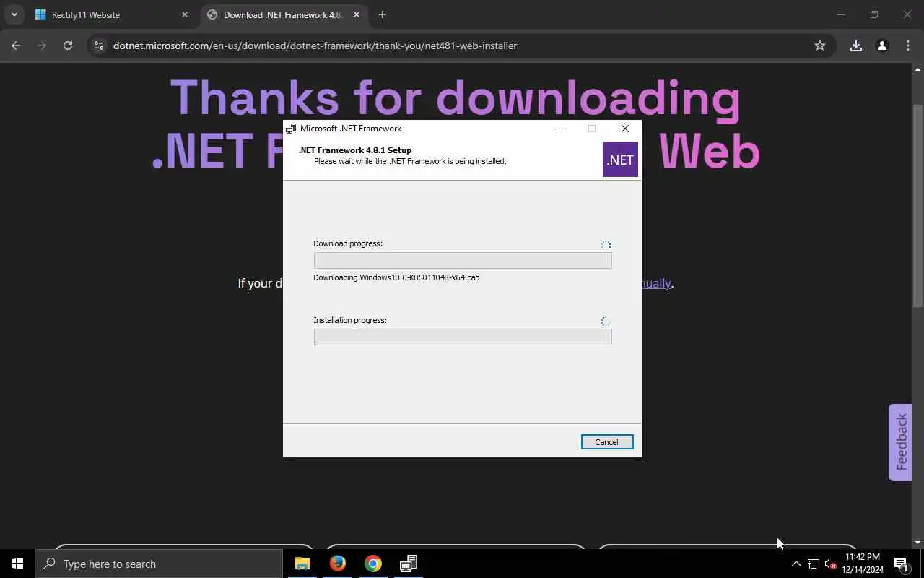Screen dimensions: 924x578
Task: Click the scrollbar down arrow
Action: [x=918, y=543]
